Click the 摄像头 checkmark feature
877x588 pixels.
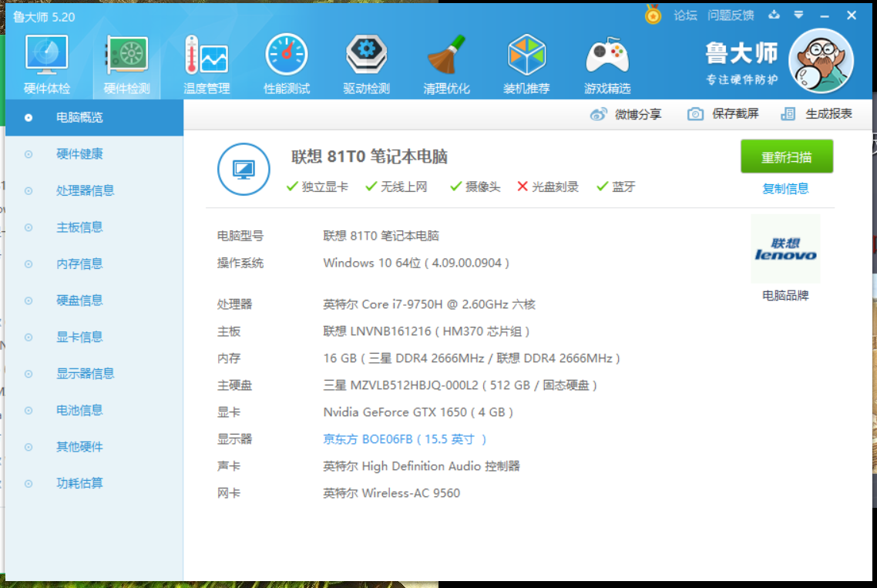pyautogui.click(x=475, y=186)
